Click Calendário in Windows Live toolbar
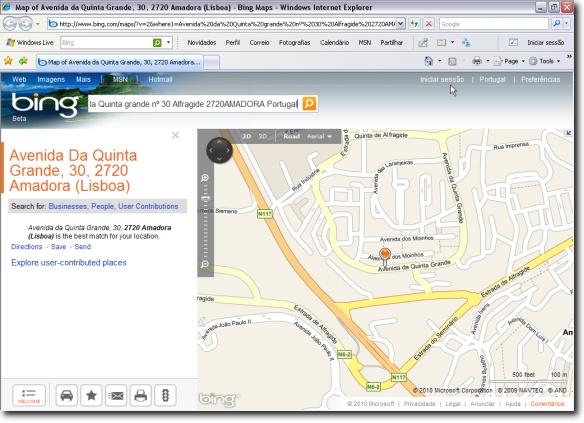The width and height of the screenshot is (584, 423). point(334,42)
